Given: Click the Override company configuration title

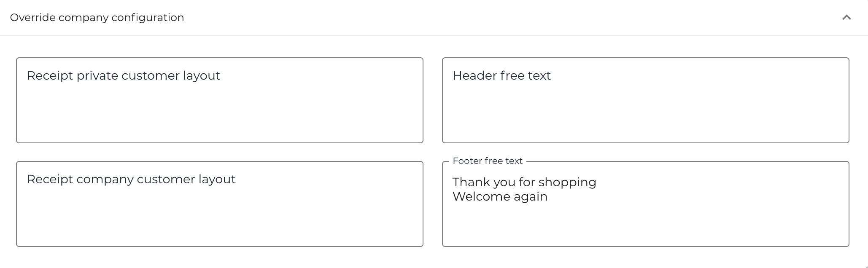Looking at the screenshot, I should pyautogui.click(x=97, y=18).
